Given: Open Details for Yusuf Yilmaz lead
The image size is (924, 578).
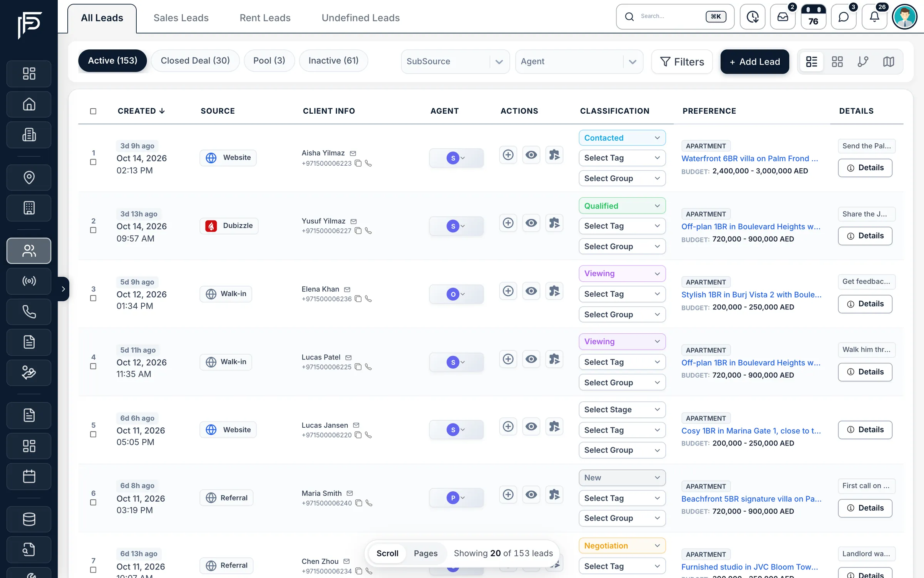Looking at the screenshot, I should [865, 236].
